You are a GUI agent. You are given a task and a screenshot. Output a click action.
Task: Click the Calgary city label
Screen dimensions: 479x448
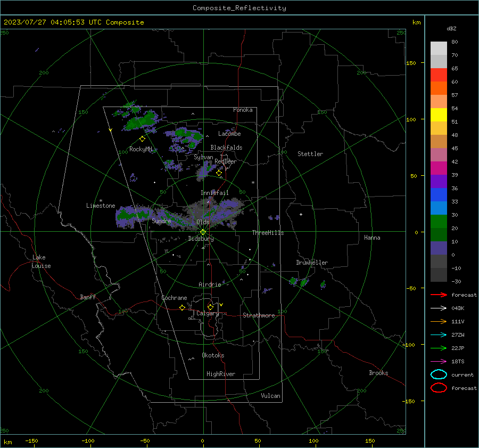click(x=208, y=313)
